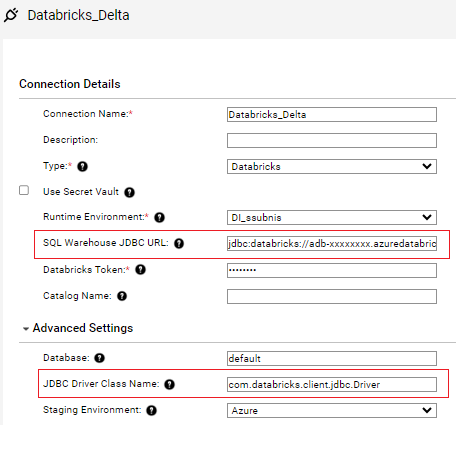Collapse the Advanced Settings section
The width and height of the screenshot is (459, 459).
26,329
